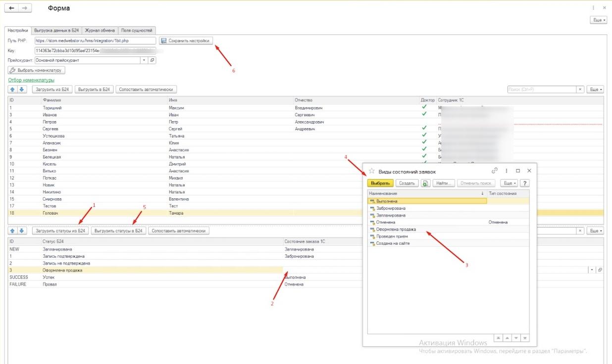The height and width of the screenshot is (364, 612).
Task: Expand the Прейскурант dropdown arrow
Action: tap(144, 60)
